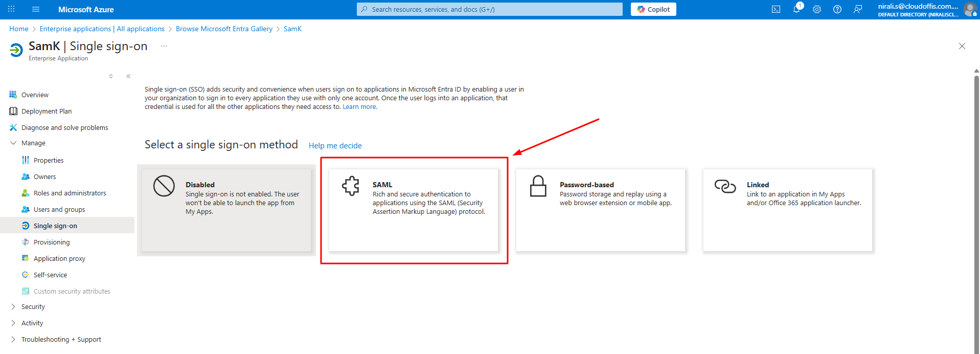Click the Custom security attributes icon
This screenshot has height=354, width=980.
click(26, 291)
